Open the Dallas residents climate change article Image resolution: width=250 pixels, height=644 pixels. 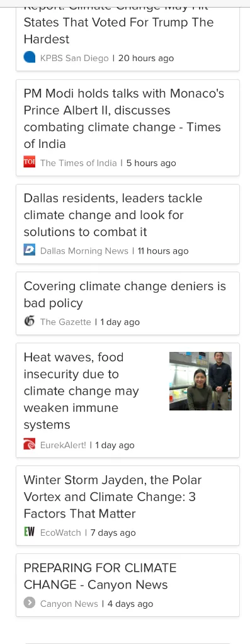113,215
